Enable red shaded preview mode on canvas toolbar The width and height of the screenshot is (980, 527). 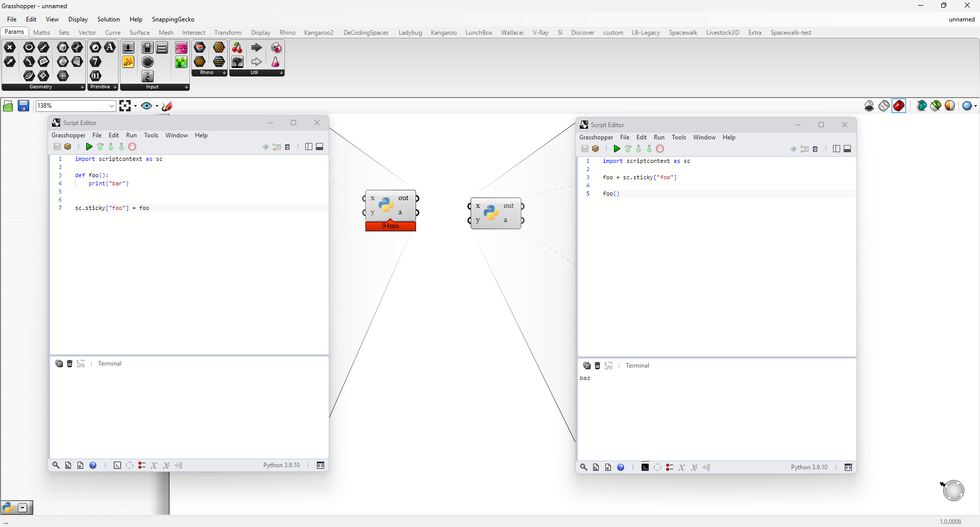[x=899, y=106]
